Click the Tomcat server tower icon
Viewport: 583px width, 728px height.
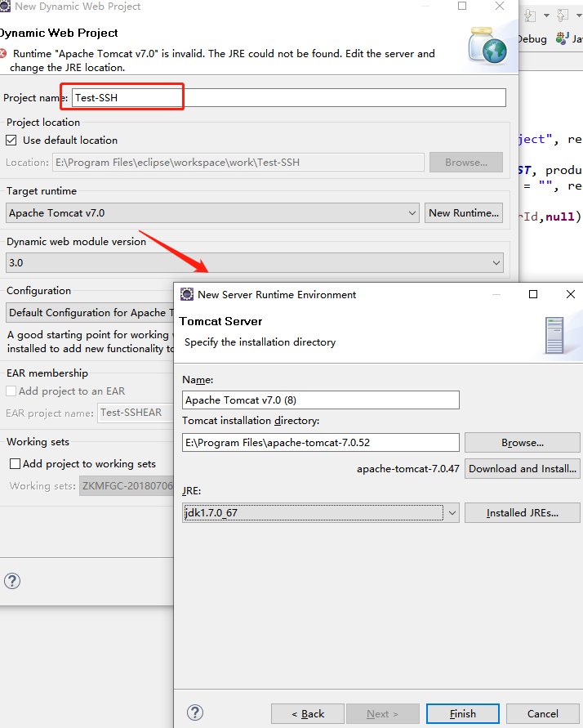tap(554, 335)
